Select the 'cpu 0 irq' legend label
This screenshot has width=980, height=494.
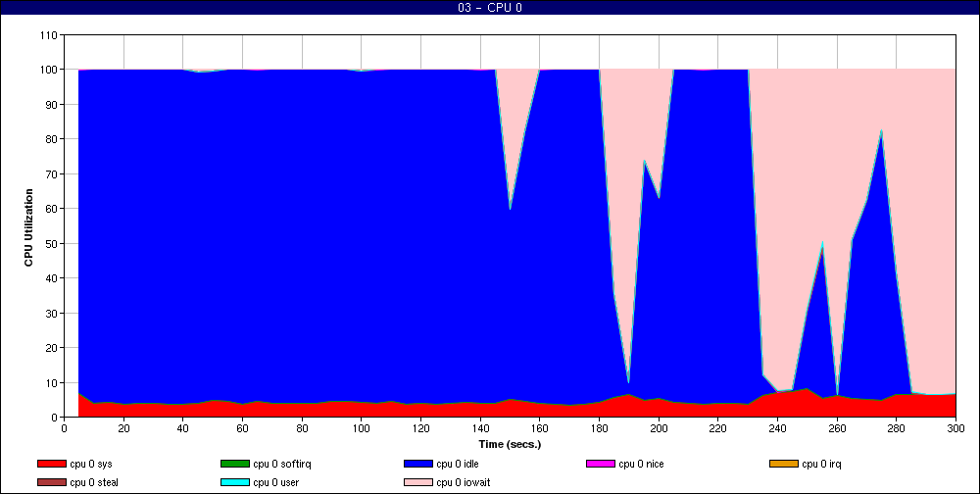pos(822,465)
